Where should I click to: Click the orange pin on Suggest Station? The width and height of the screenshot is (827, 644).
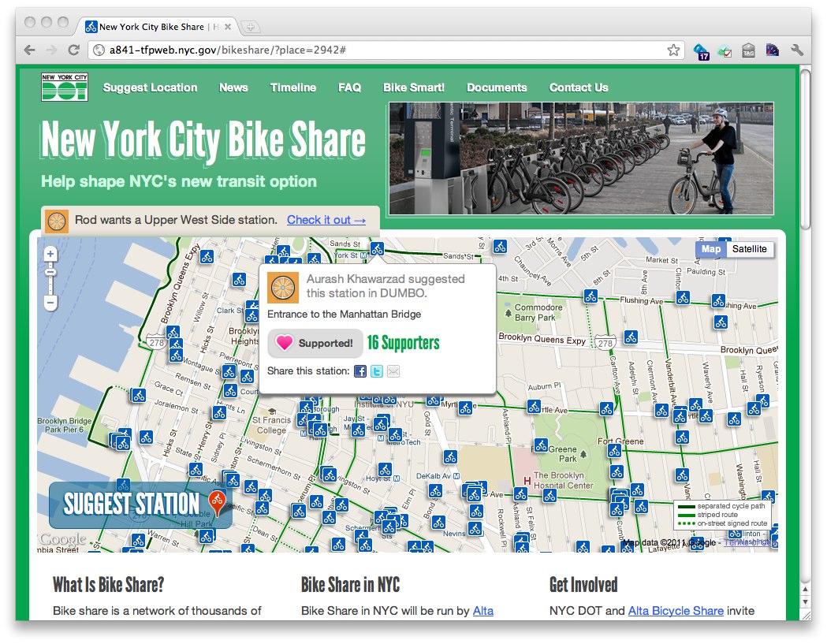(x=217, y=501)
